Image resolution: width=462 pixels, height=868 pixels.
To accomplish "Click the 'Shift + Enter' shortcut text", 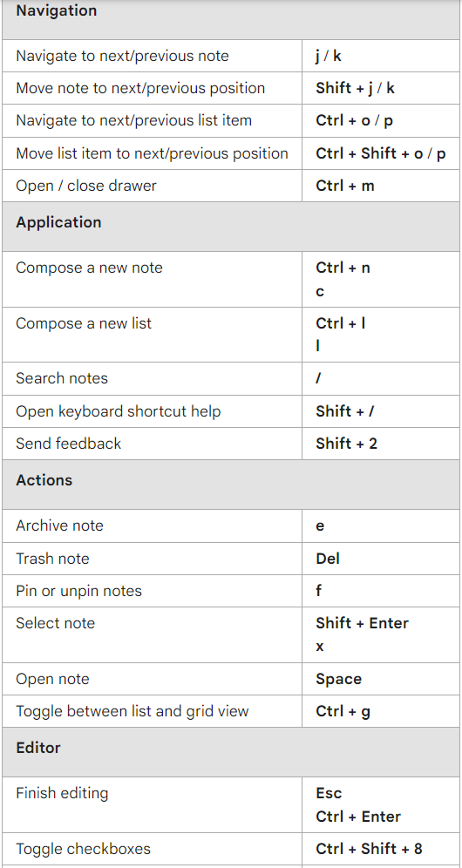I will pos(362,623).
